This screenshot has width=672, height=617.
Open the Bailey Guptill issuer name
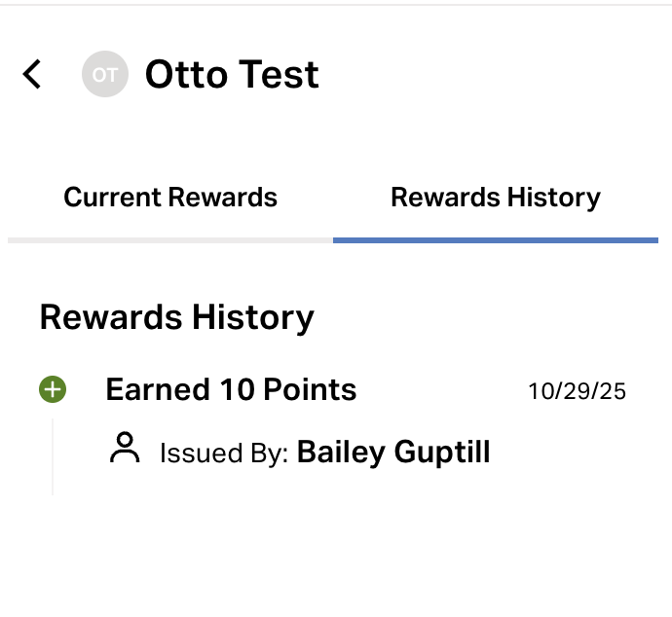coord(392,452)
